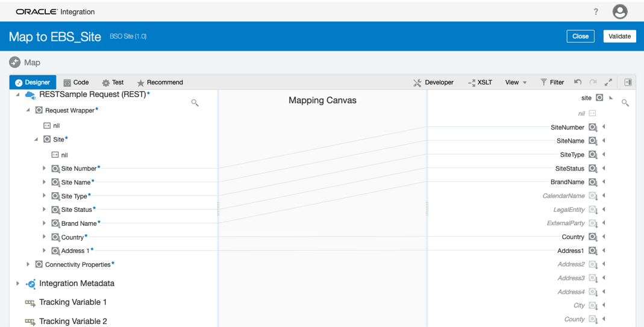This screenshot has height=327, width=644.
Task: Select the Address4 target field
Action: (x=571, y=291)
